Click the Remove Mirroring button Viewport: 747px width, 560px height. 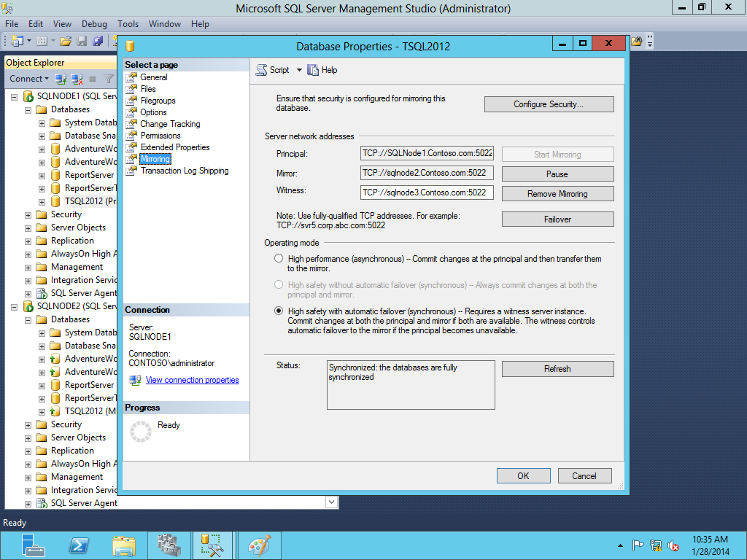tap(557, 194)
